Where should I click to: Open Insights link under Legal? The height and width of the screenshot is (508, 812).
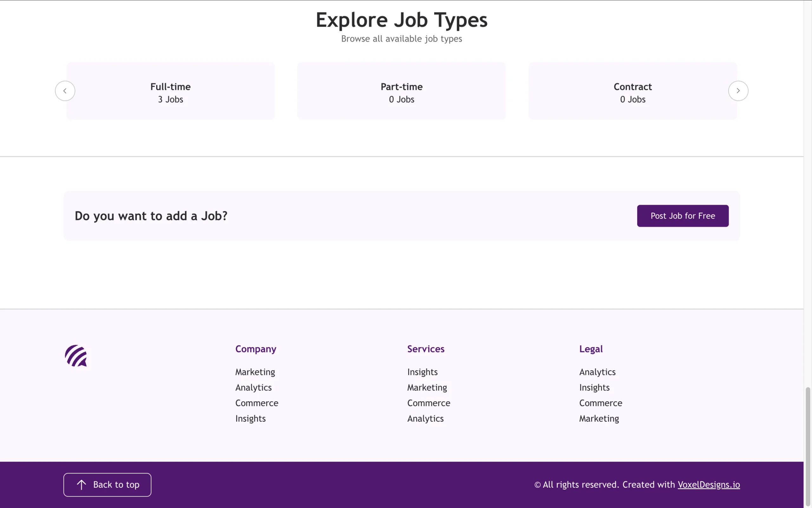point(594,387)
